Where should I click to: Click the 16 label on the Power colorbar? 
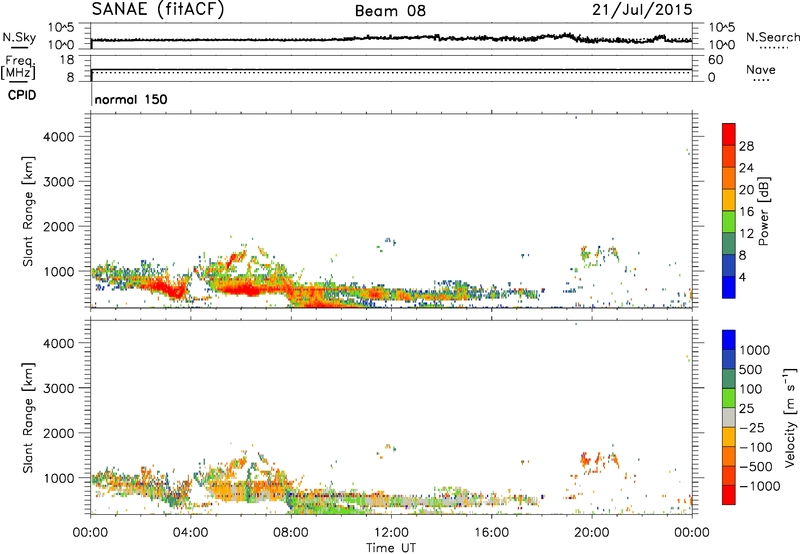point(746,211)
